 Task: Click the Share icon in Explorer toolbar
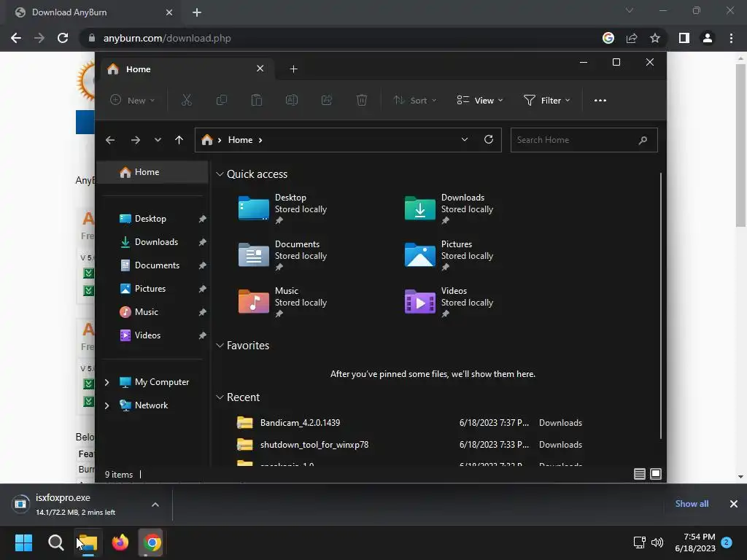327,100
